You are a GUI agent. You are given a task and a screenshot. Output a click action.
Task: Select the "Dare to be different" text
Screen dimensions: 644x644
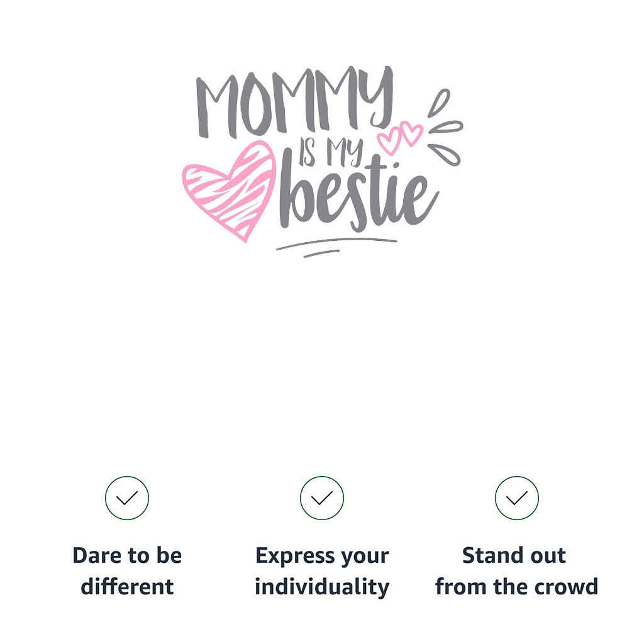(x=127, y=571)
